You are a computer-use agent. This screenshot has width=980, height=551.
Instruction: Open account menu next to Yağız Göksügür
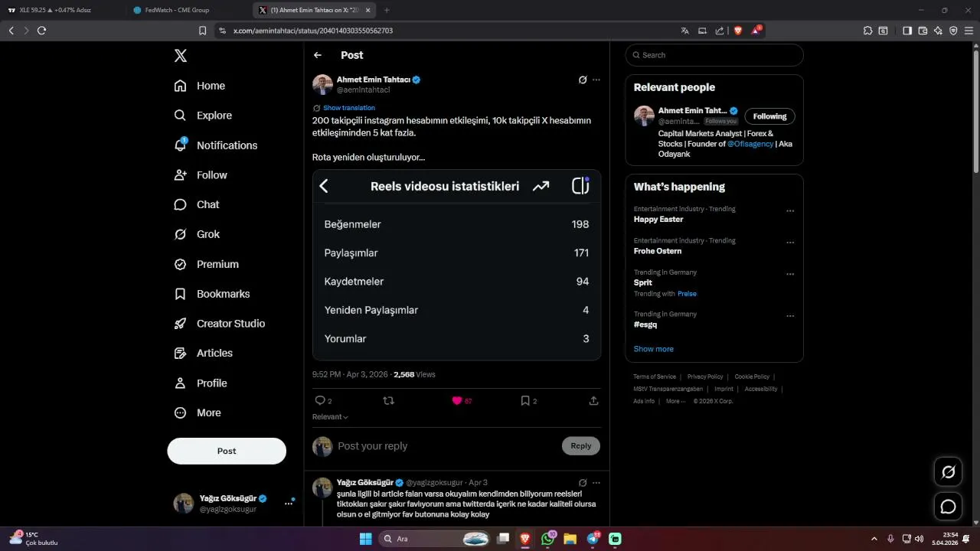[289, 503]
